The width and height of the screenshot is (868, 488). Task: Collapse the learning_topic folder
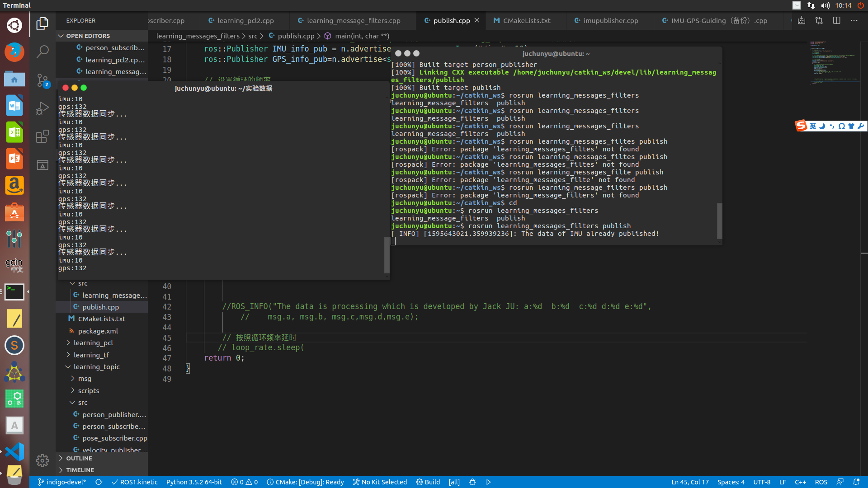coord(96,367)
